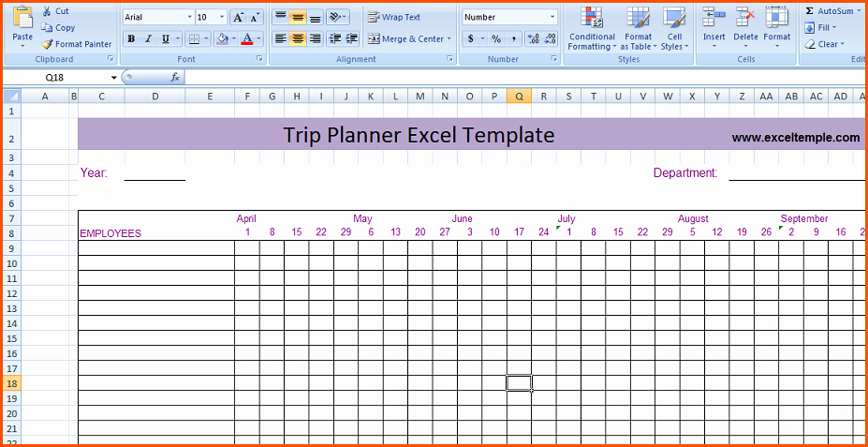Open the Borders dropdown arrow
Viewport: 868px width, 447px height.
pyautogui.click(x=207, y=38)
